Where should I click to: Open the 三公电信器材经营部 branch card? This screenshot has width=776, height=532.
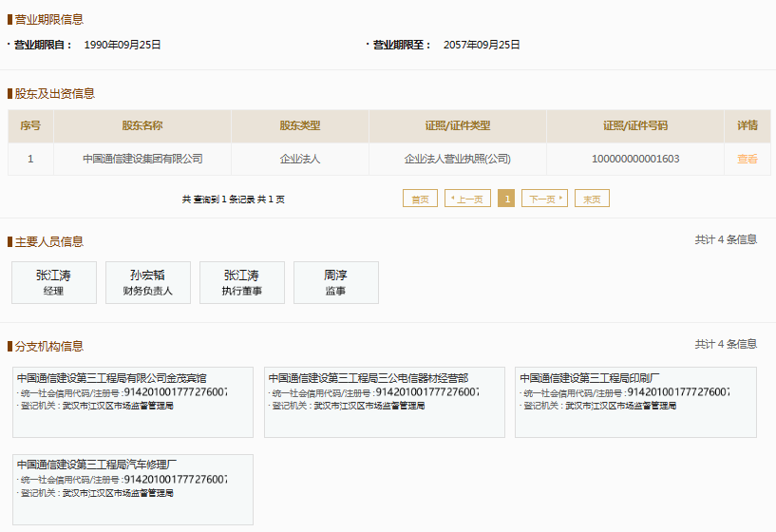click(x=385, y=402)
